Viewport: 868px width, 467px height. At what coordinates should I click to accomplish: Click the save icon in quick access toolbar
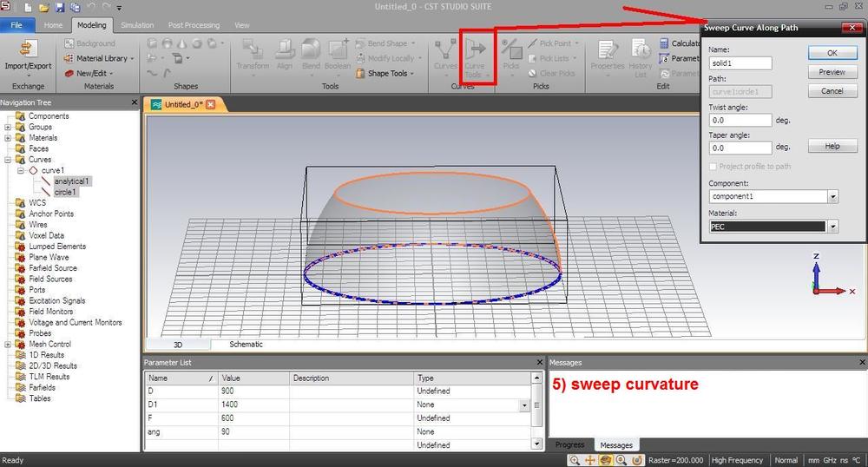(59, 8)
